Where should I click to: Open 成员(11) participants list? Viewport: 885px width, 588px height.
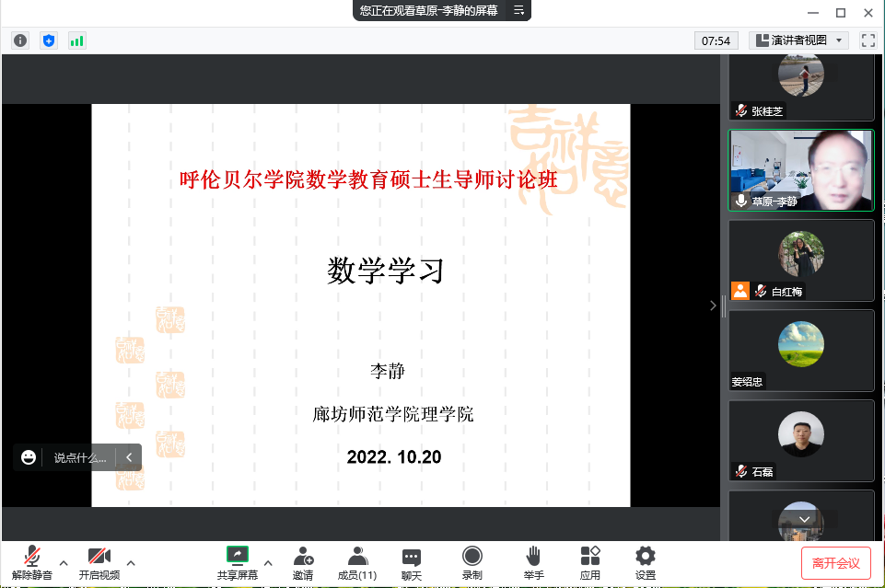pos(356,562)
